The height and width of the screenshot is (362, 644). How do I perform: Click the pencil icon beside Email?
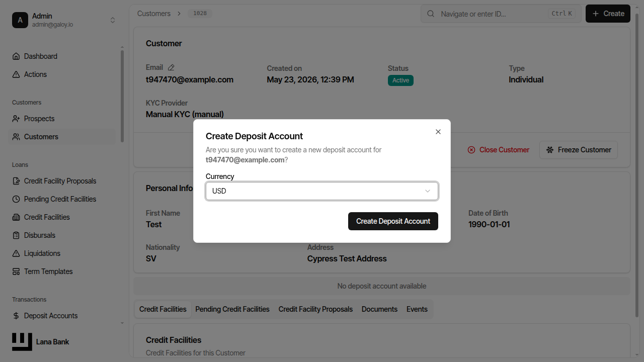point(171,67)
